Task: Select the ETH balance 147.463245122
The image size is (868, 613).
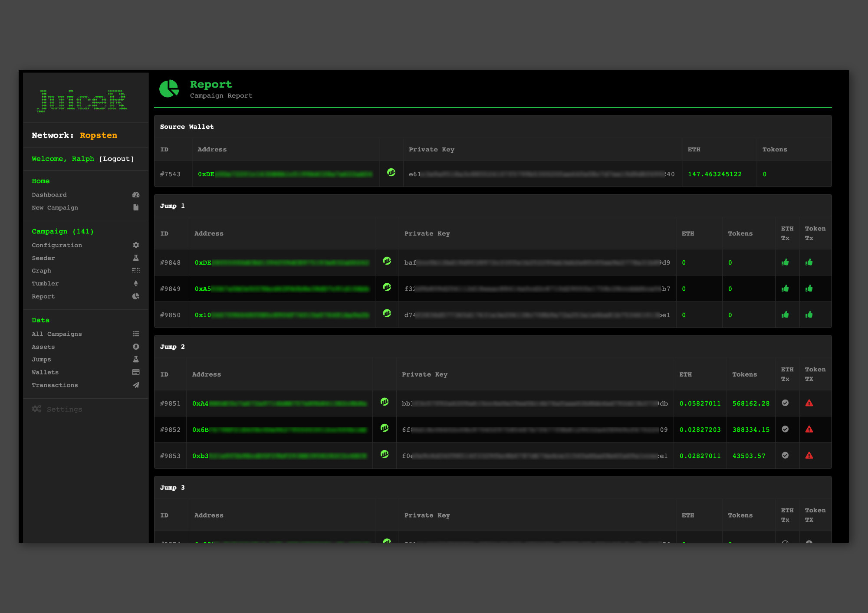Action: (715, 174)
